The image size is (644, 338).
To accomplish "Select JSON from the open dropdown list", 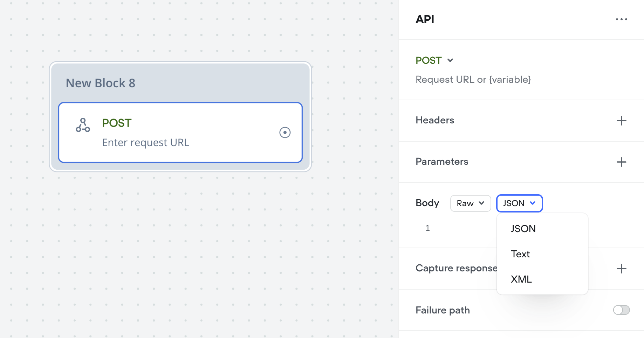I will pyautogui.click(x=523, y=229).
